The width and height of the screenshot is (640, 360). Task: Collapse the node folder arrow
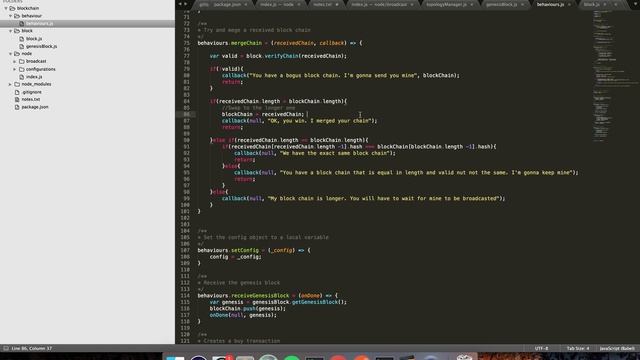tap(10, 54)
